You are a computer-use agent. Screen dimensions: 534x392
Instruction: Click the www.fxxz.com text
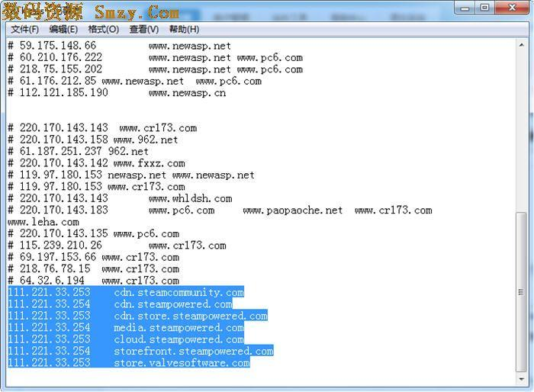tap(150, 163)
